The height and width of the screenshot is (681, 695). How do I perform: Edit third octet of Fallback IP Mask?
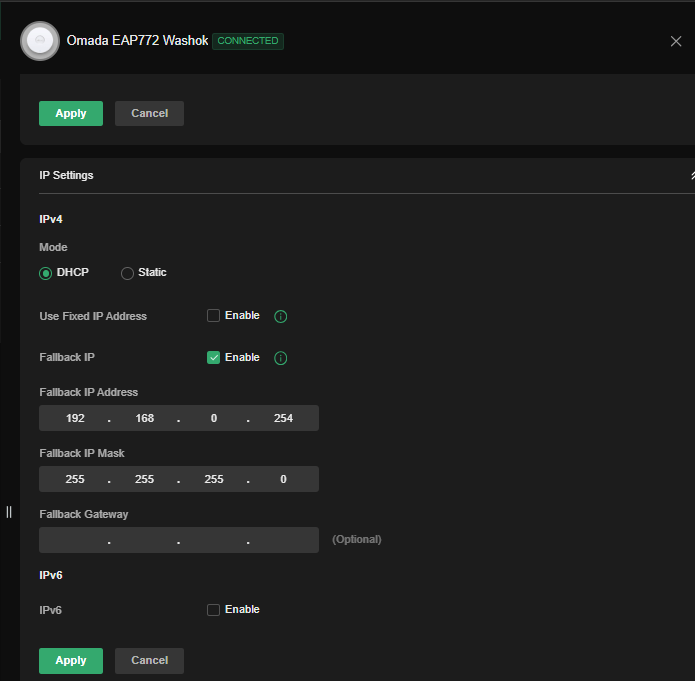pos(214,479)
